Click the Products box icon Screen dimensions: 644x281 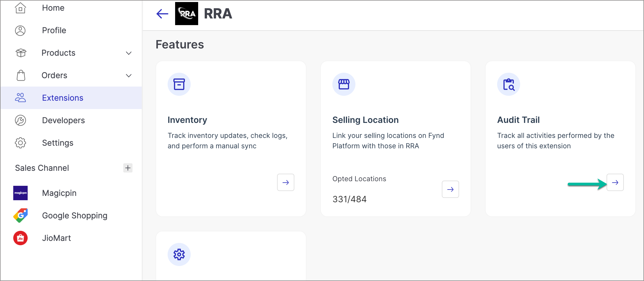click(21, 53)
